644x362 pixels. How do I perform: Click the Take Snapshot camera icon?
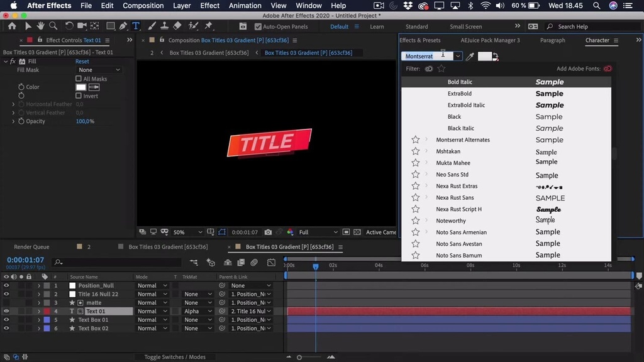268,233
